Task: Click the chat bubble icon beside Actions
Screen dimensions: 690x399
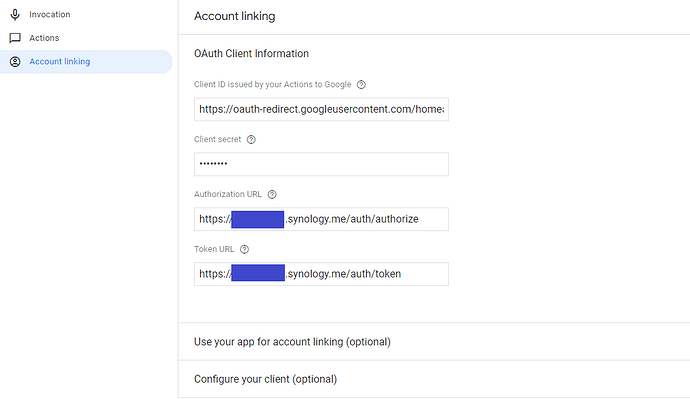Action: [15, 38]
